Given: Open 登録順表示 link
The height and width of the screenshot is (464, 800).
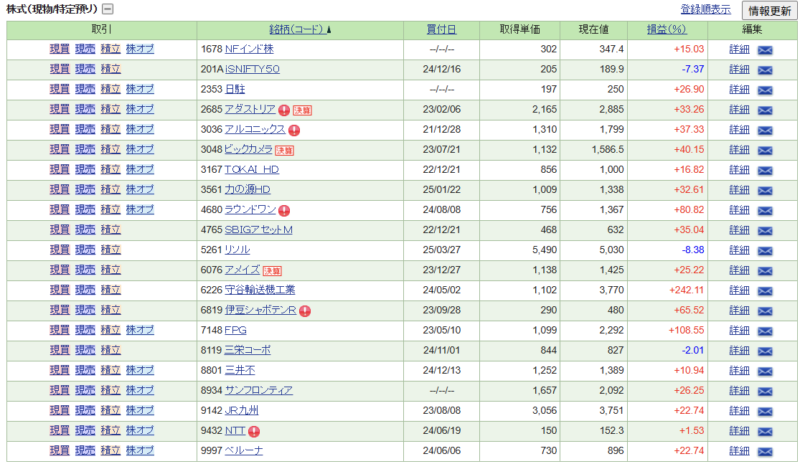Looking at the screenshot, I should pyautogui.click(x=705, y=10).
